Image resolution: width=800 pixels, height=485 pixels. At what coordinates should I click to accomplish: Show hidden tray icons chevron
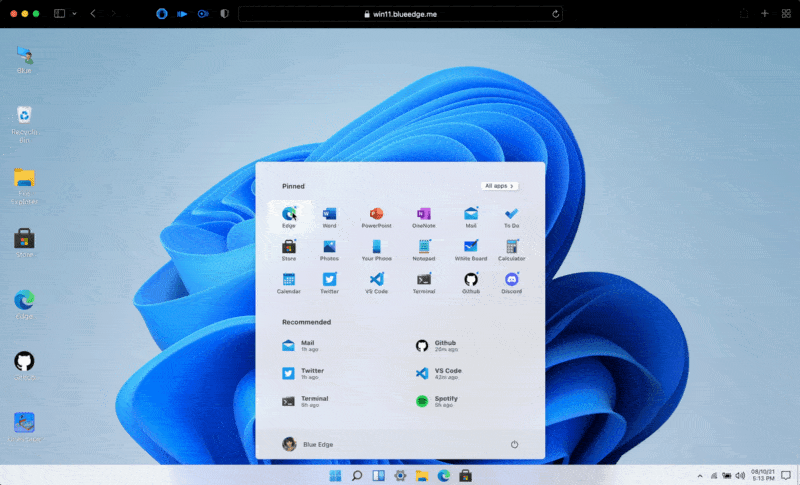pyautogui.click(x=700, y=476)
